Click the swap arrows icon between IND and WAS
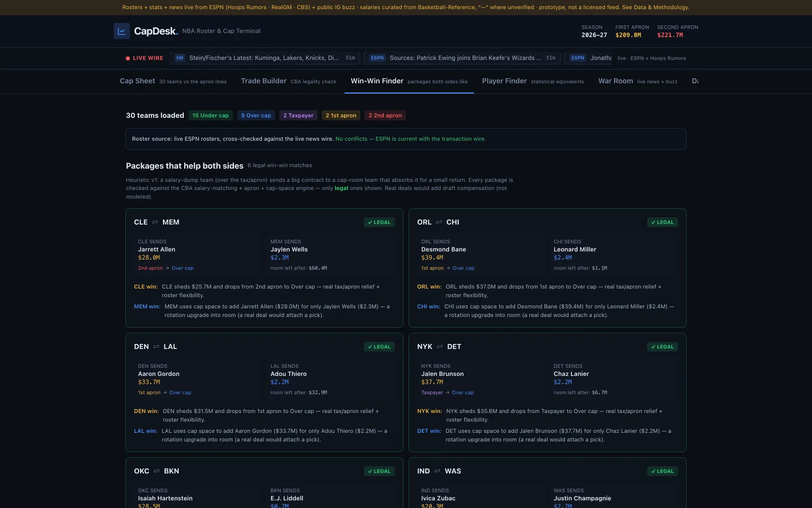Screen dimensions: 812x508 [437, 471]
